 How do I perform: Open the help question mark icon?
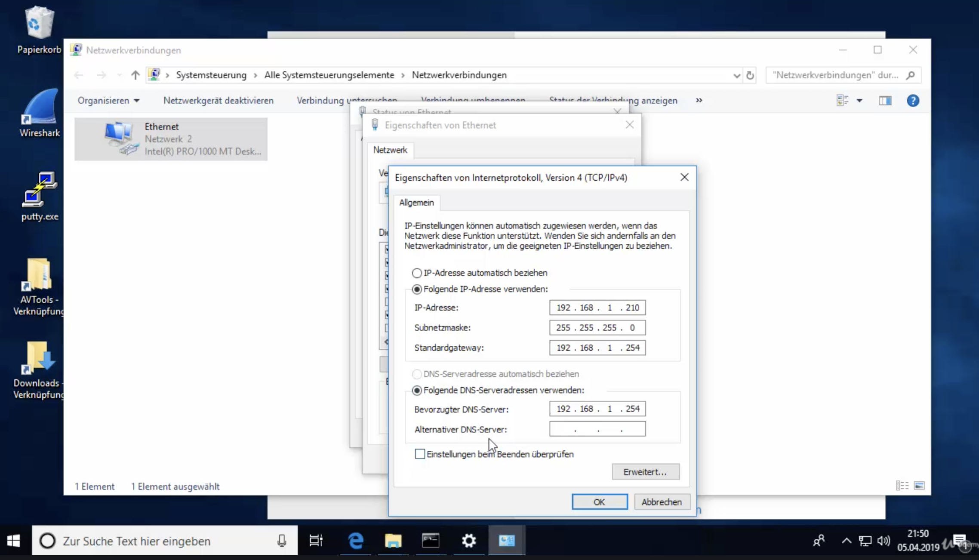913,101
